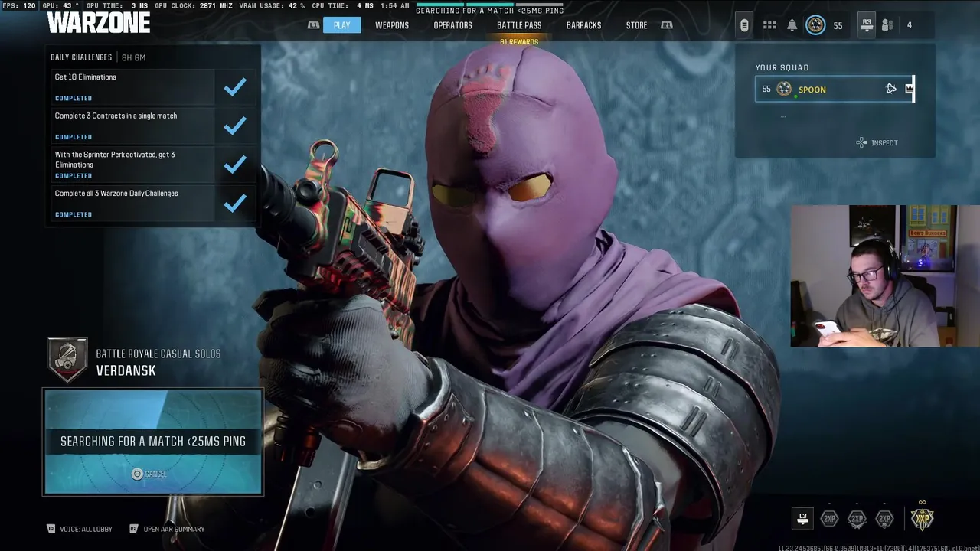The image size is (980, 551).
Task: Open the options menu icon
Action: tap(744, 25)
